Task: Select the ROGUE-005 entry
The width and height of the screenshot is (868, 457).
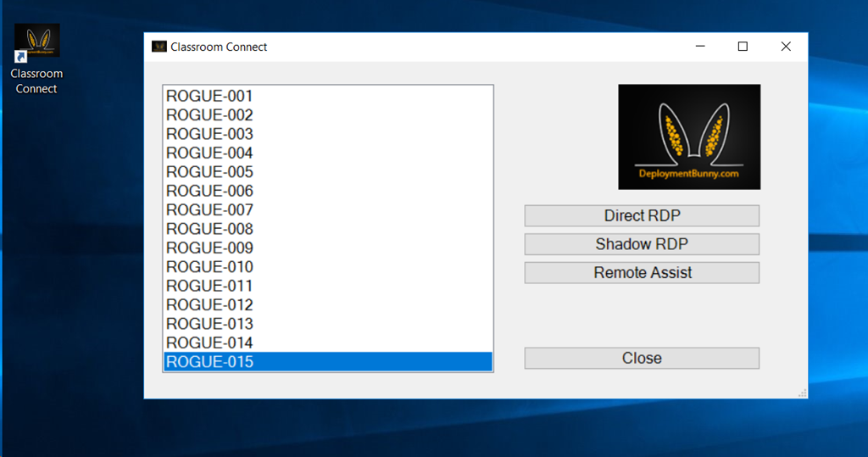Action: tap(209, 172)
